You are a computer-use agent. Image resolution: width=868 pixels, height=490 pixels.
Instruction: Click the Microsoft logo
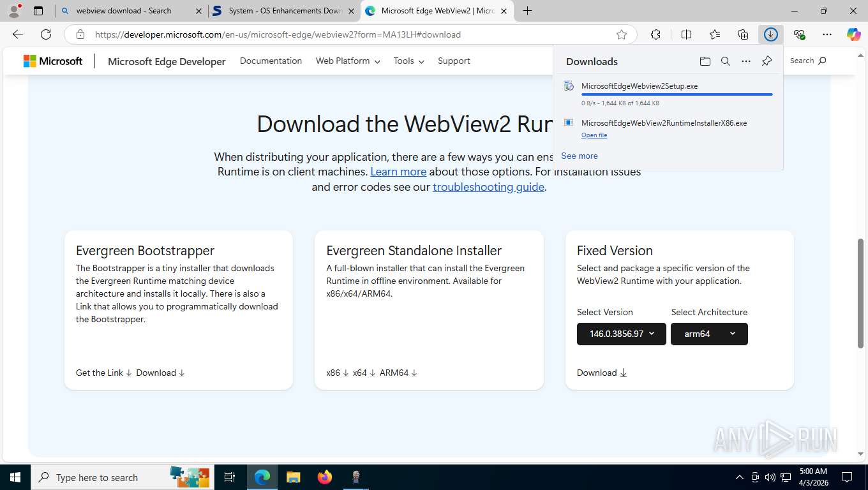pos(53,61)
